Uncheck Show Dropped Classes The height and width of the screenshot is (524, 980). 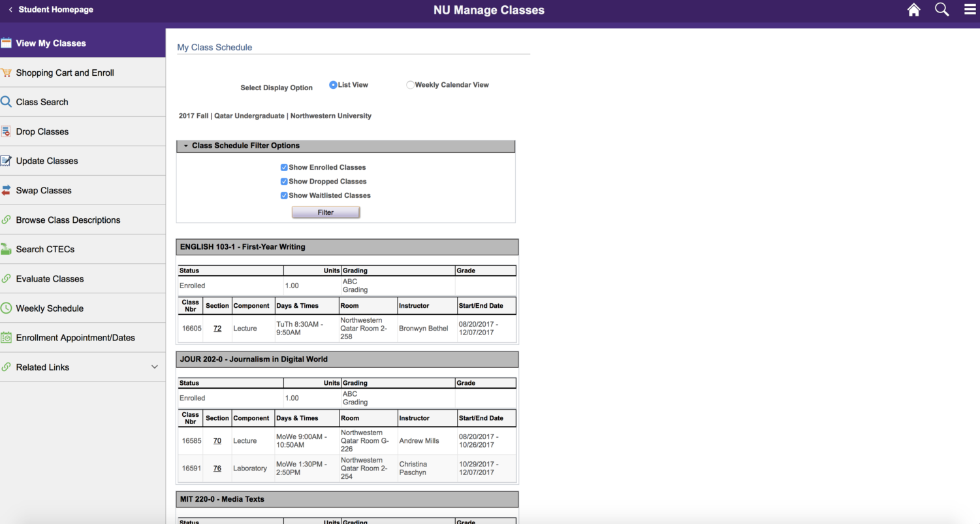284,182
